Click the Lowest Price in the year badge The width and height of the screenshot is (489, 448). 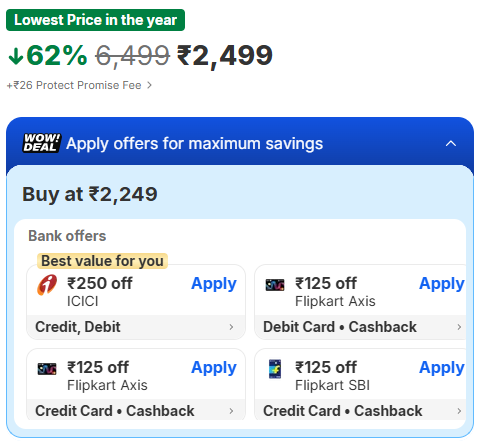click(x=95, y=20)
